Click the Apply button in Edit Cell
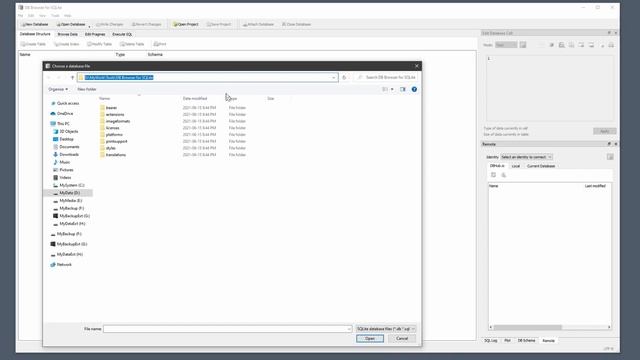 pyautogui.click(x=604, y=131)
